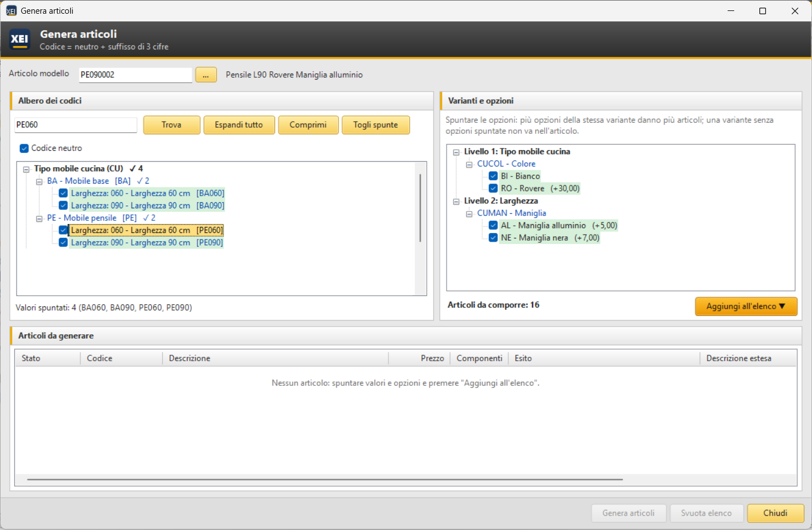Viewport: 812px width, 530px height.
Task: Uncheck the BA090 Larghezza 90 cm checkbox
Action: point(64,206)
